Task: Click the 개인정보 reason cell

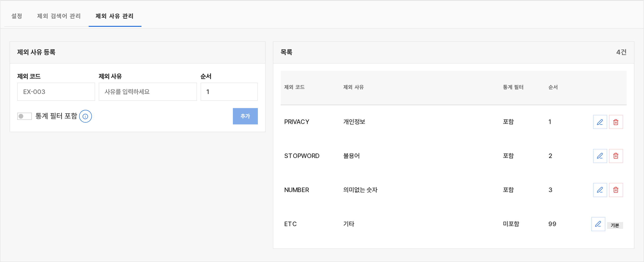Action: pyautogui.click(x=354, y=122)
